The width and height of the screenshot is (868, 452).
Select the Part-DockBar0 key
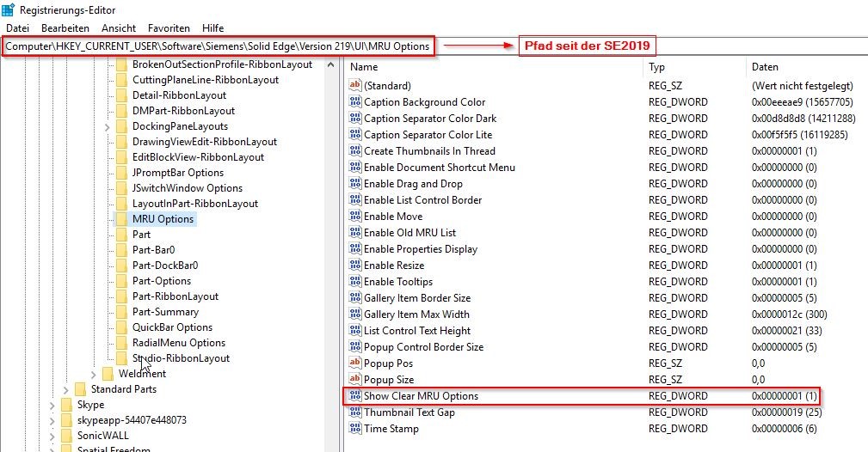(165, 266)
